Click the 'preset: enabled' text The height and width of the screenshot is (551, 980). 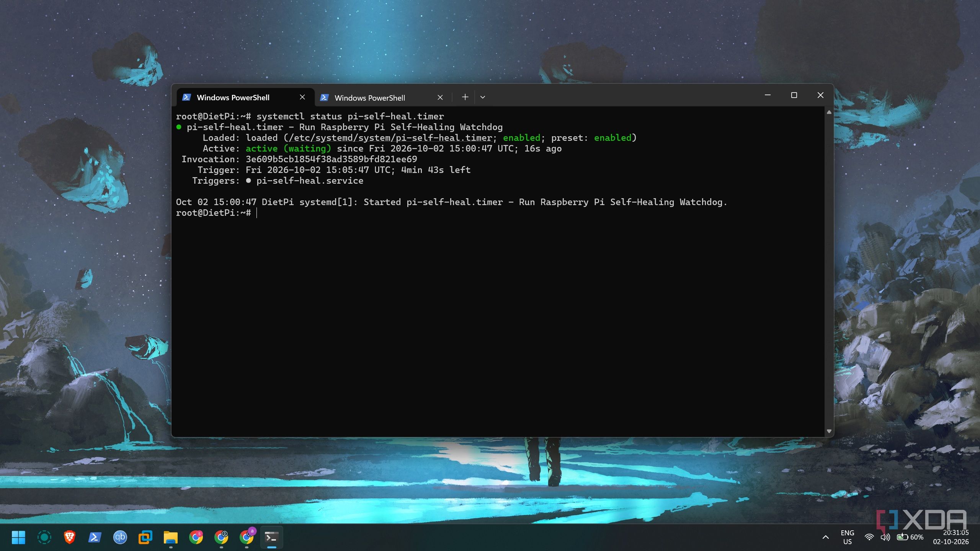pyautogui.click(x=591, y=138)
